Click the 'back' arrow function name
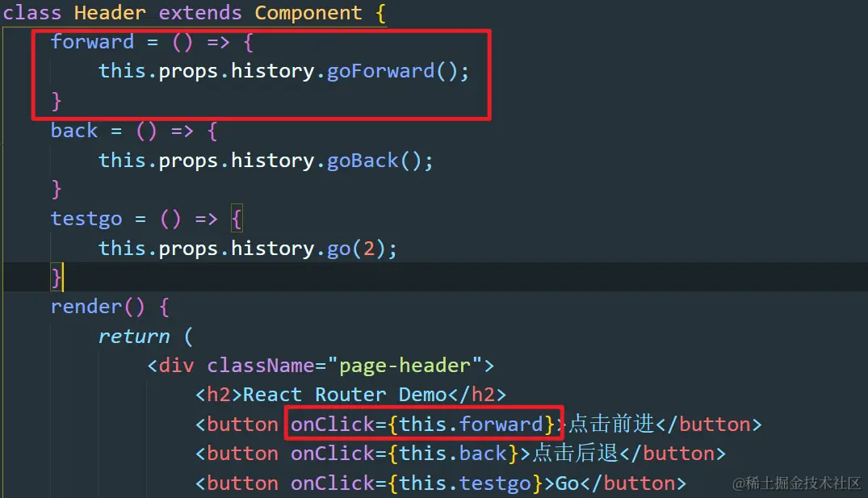Viewport: 868px width, 498px height. point(74,131)
